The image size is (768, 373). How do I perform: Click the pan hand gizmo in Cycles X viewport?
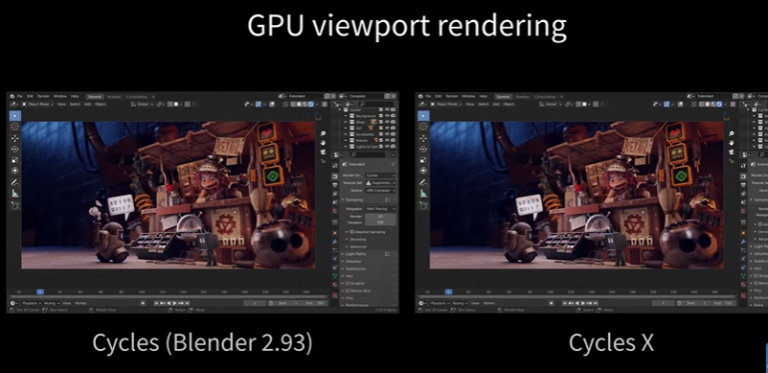pyautogui.click(x=732, y=143)
